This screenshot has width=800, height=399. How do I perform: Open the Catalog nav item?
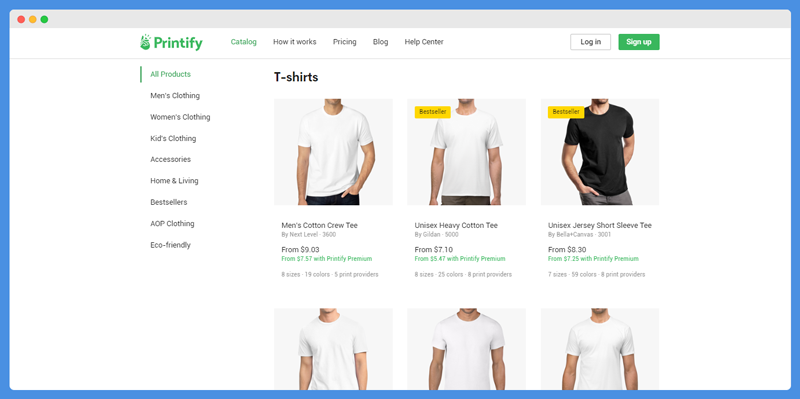click(x=243, y=42)
